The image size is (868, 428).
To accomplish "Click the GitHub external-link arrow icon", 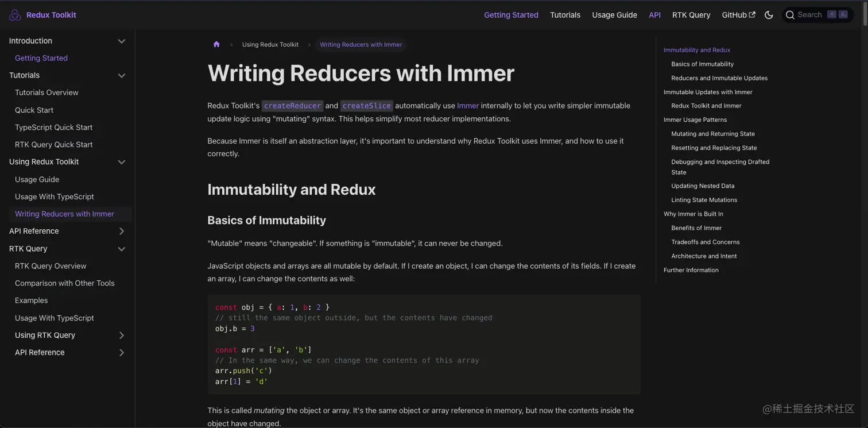I will click(753, 14).
